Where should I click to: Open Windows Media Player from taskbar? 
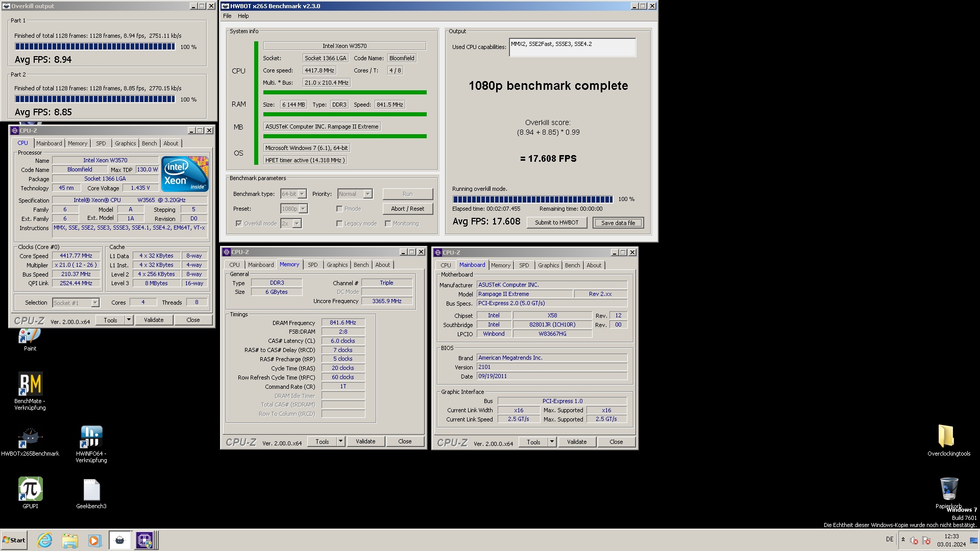pyautogui.click(x=94, y=540)
